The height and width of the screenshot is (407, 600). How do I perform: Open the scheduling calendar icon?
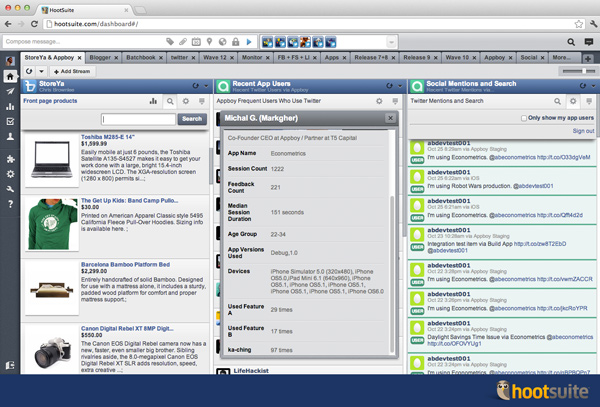(196, 42)
